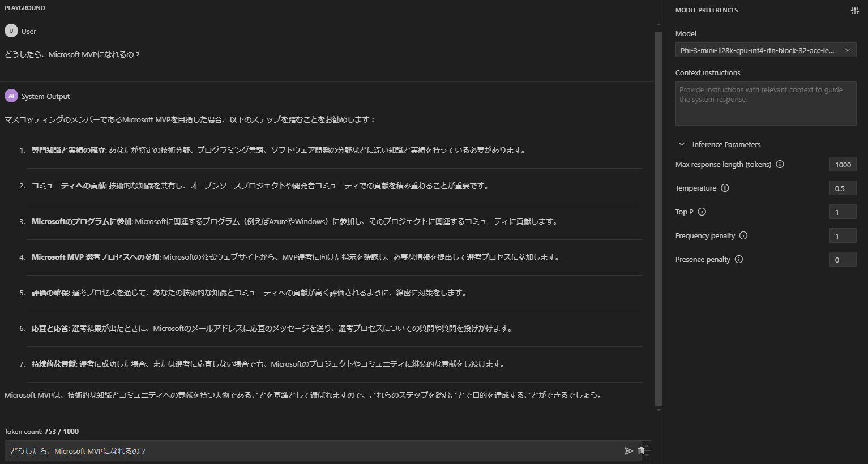Screen dimensions: 868x464
Task: Click the Temperature value field
Action: (x=843, y=188)
